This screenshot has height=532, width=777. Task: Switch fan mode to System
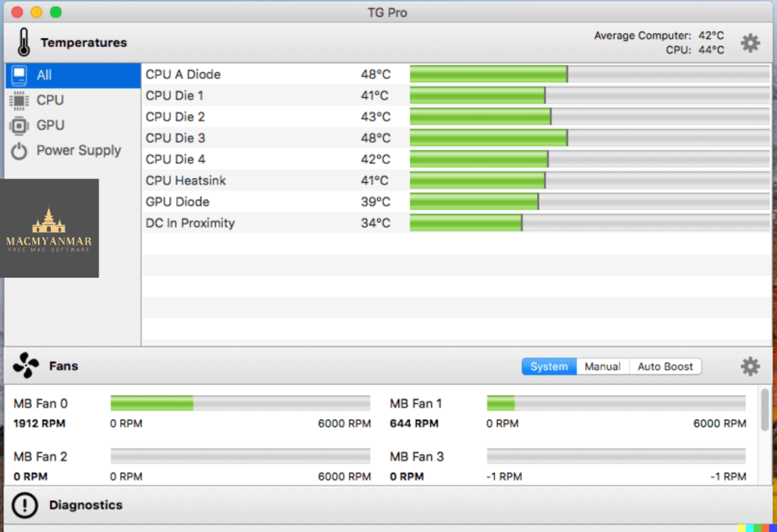[549, 367]
